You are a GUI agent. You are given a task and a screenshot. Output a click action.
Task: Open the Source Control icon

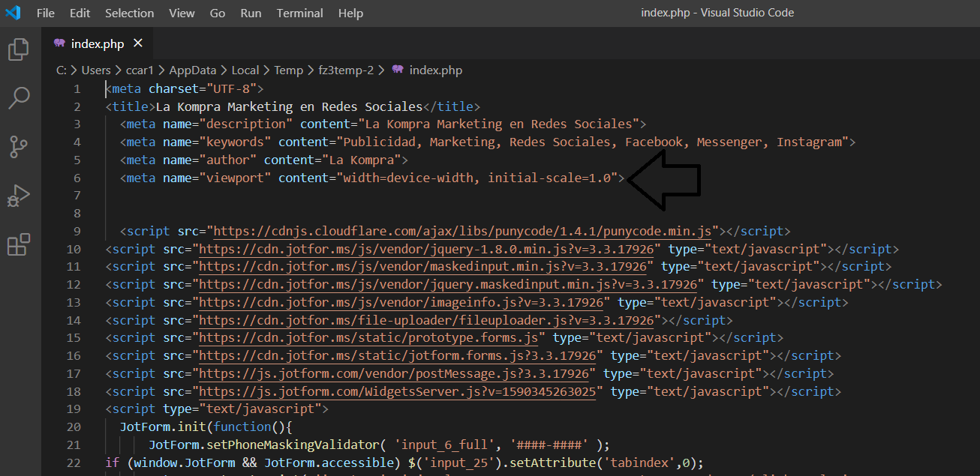(18, 147)
